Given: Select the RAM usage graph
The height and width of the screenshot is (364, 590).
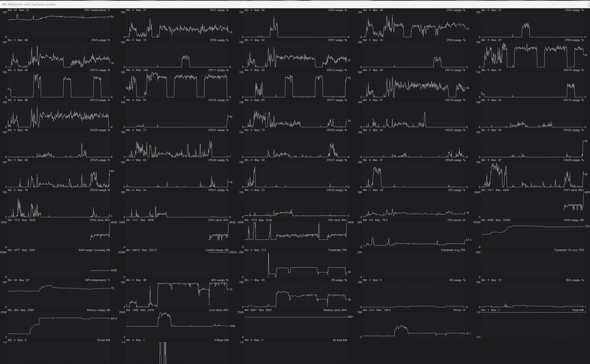Looking at the screenshot, I should (532, 234).
